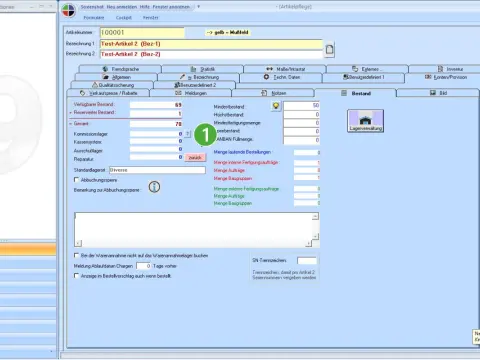Viewport: 480px width, 360px height.
Task: Check the Abbuchungssperre checkbox
Action: pyautogui.click(x=76, y=180)
